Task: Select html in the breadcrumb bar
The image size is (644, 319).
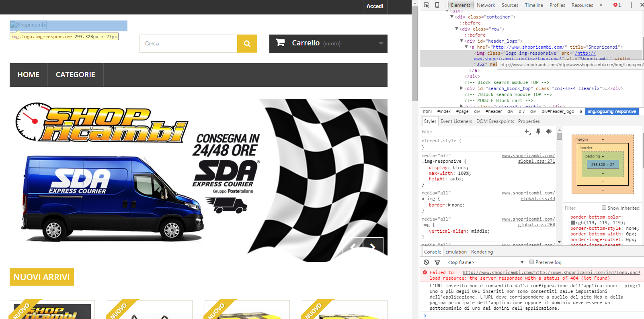Action: (x=427, y=111)
